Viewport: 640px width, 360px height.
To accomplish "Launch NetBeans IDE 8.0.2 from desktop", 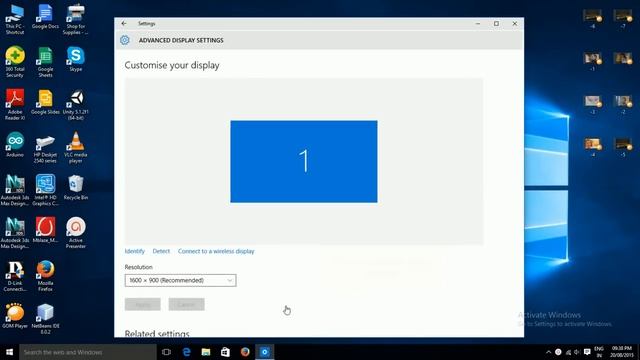I will pyautogui.click(x=45, y=319).
